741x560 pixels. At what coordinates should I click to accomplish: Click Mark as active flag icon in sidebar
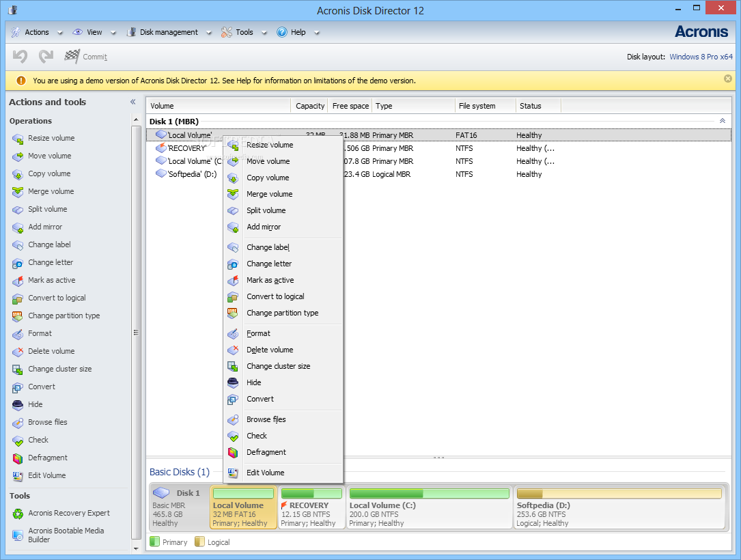pyautogui.click(x=18, y=280)
